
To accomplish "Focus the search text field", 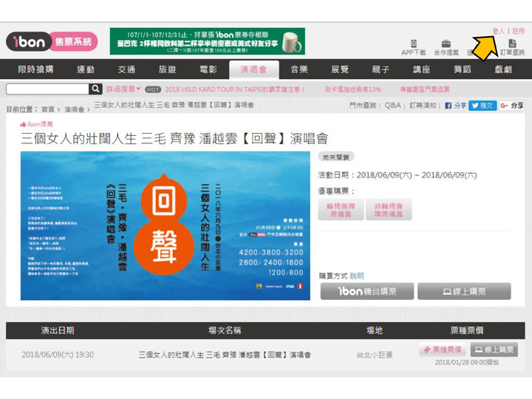I will click(x=47, y=89).
